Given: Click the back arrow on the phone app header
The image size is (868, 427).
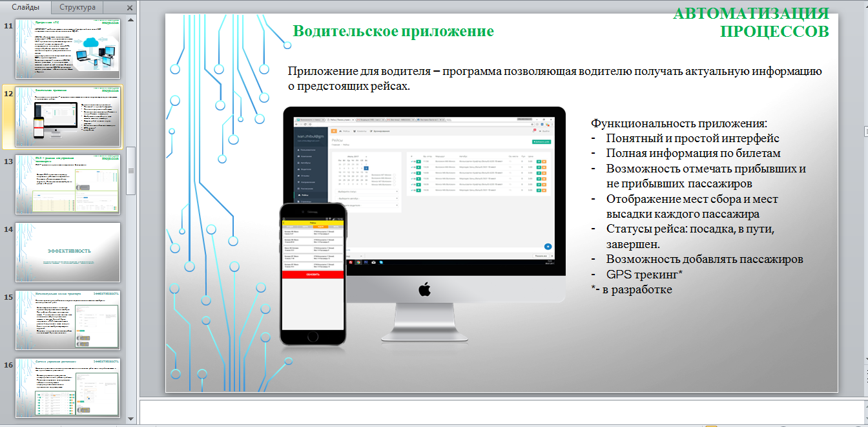Looking at the screenshot, I should [x=283, y=223].
